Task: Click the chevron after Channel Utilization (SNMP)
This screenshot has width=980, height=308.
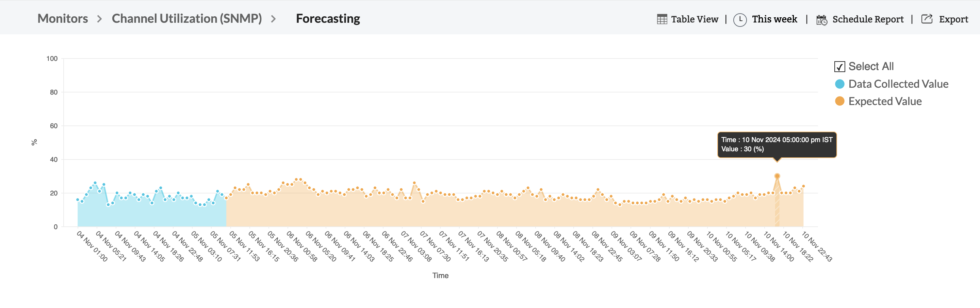Action: coord(273,19)
